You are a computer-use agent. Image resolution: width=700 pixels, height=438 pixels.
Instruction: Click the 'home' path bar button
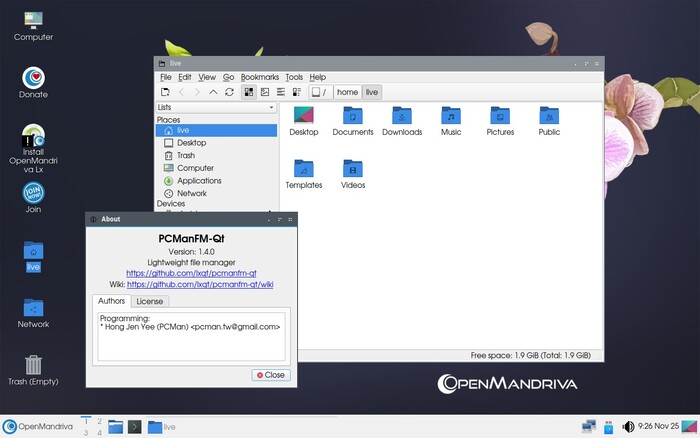(x=347, y=92)
